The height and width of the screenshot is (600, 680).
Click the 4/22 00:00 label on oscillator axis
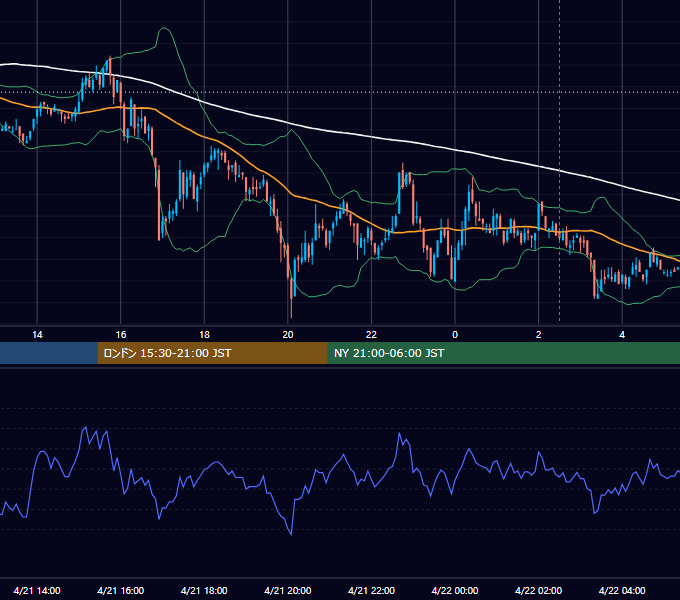tap(455, 590)
